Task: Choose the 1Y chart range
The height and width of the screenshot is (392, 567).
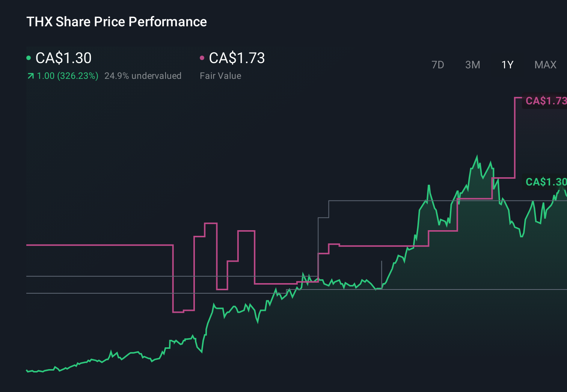Action: [x=507, y=65]
